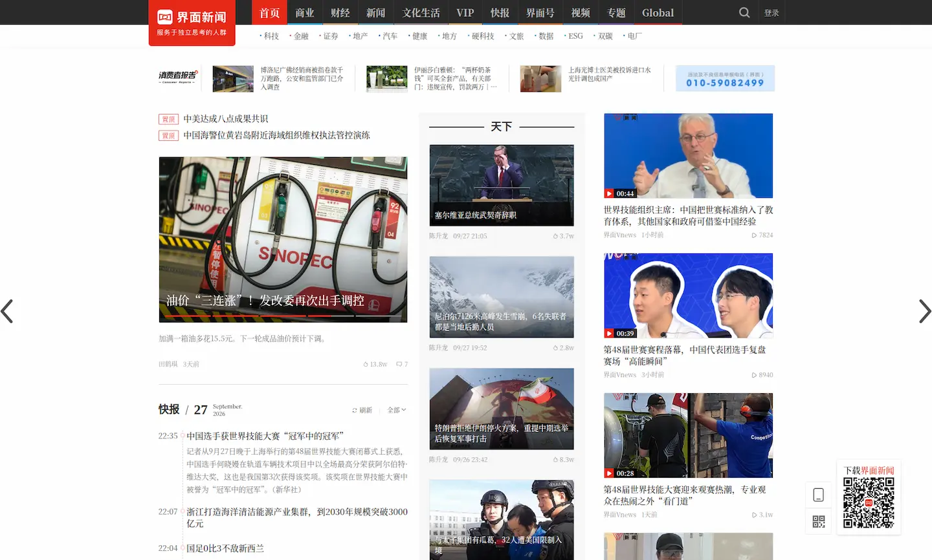Play the 00:39 video about 第48届世赛
This screenshot has height=560, width=932.
click(688, 296)
